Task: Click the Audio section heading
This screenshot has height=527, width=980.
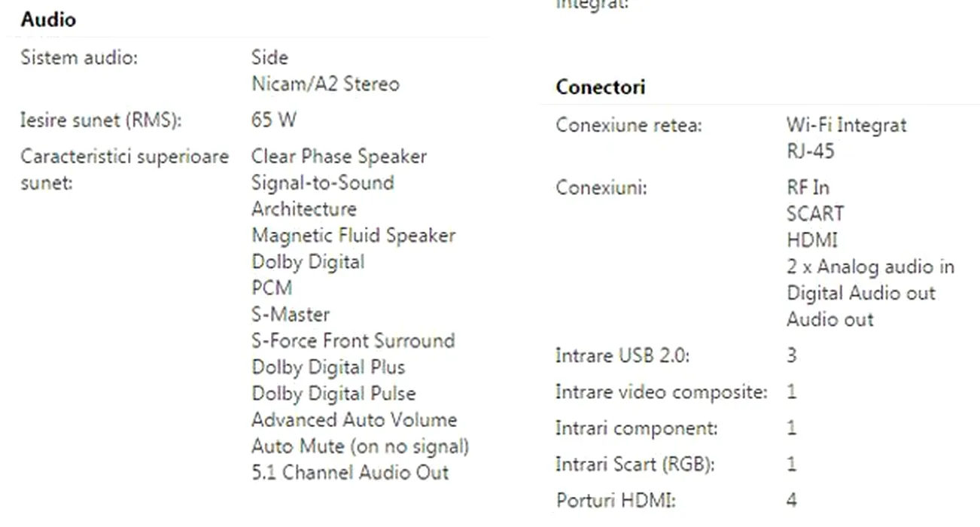Action: (48, 20)
